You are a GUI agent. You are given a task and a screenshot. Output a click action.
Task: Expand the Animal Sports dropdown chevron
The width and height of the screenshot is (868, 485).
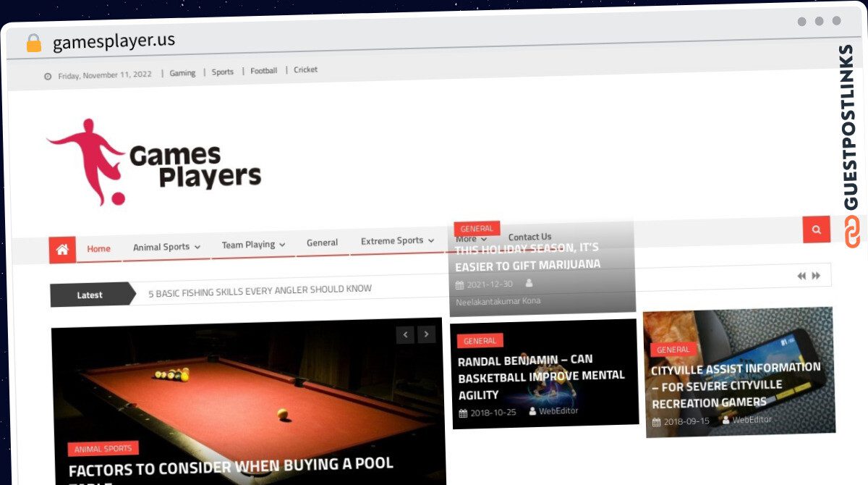click(197, 247)
